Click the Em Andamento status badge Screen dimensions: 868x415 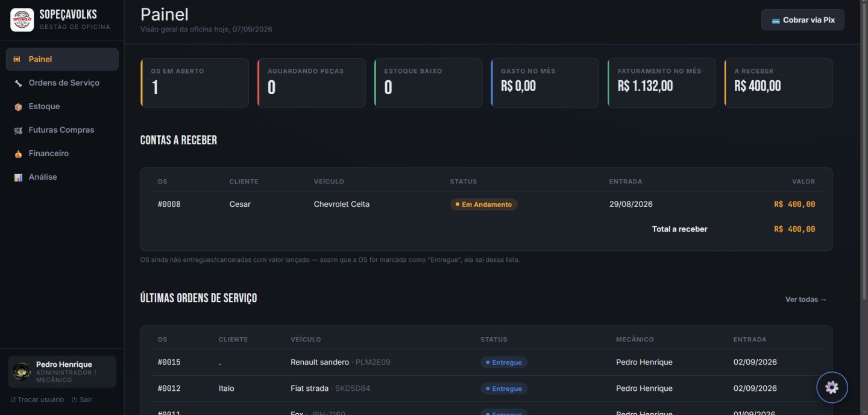483,204
